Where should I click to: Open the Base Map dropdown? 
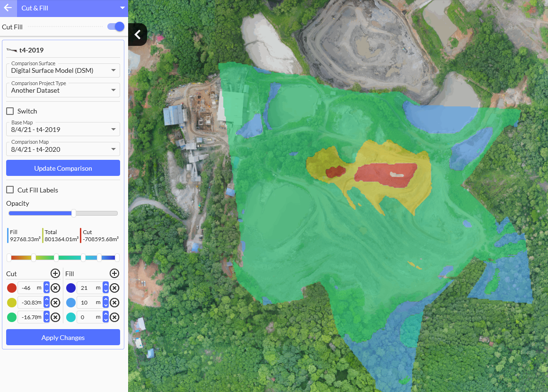[63, 129]
